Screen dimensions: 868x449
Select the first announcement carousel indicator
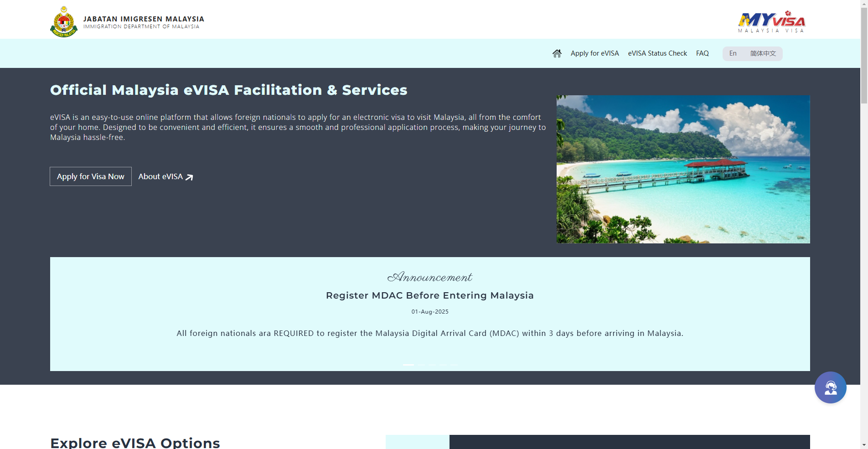click(408, 365)
